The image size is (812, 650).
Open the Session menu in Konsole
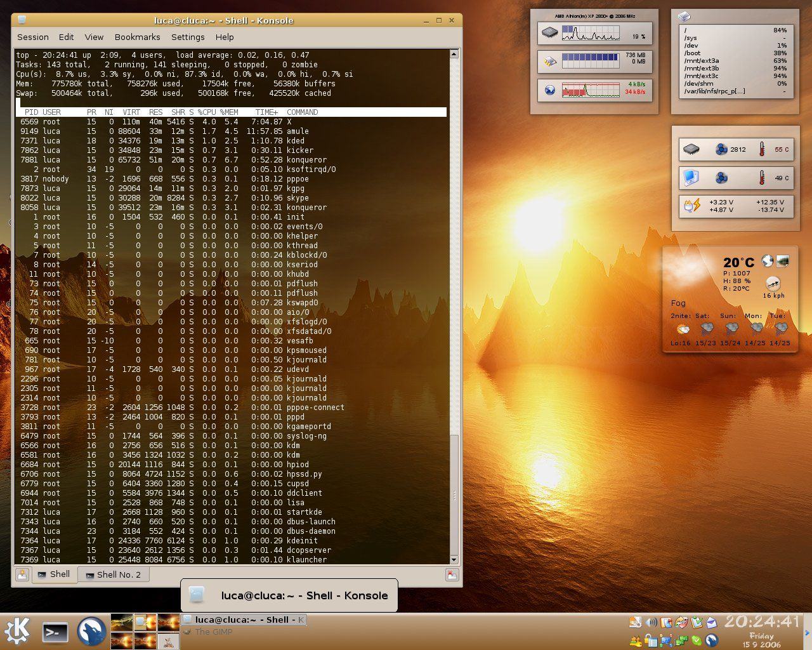(33, 37)
